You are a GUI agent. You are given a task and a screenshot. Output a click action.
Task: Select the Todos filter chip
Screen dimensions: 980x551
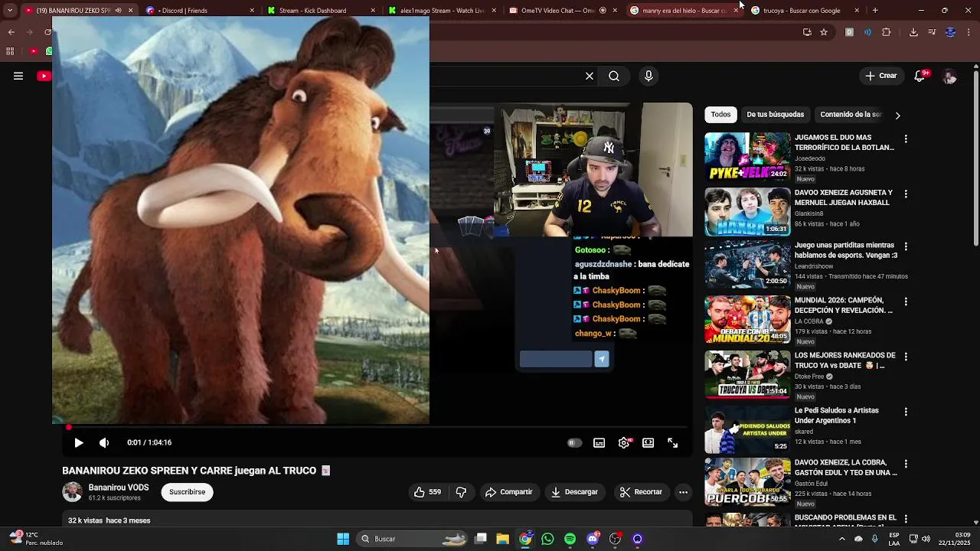[720, 114]
